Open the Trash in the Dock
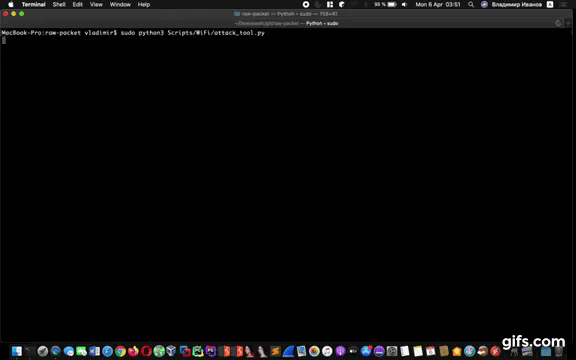The width and height of the screenshot is (576, 360). coord(559,351)
